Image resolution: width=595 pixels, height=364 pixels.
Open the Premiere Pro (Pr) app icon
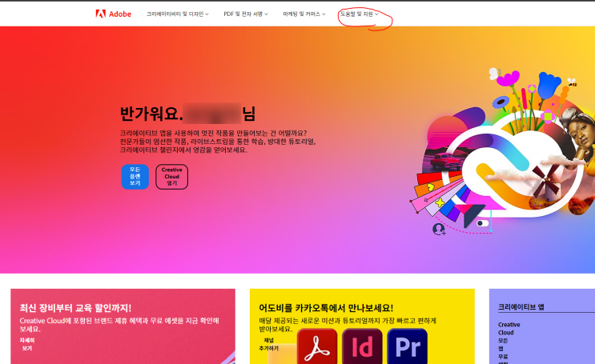[x=407, y=346]
